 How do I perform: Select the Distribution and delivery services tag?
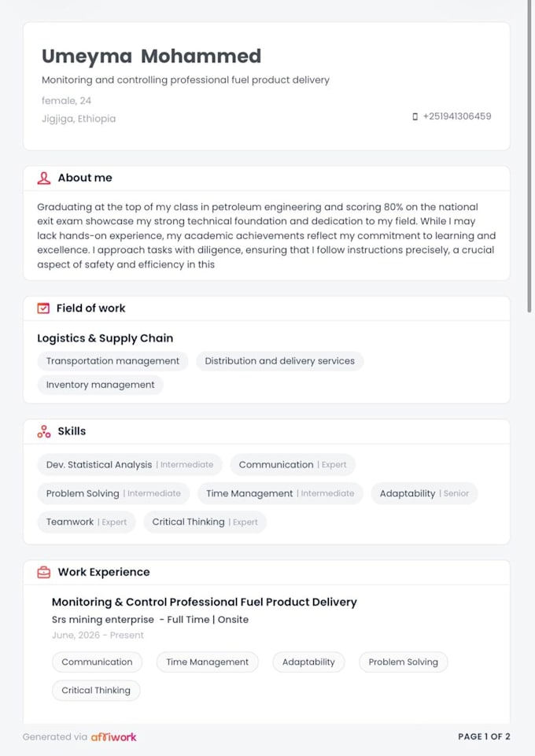click(x=279, y=361)
